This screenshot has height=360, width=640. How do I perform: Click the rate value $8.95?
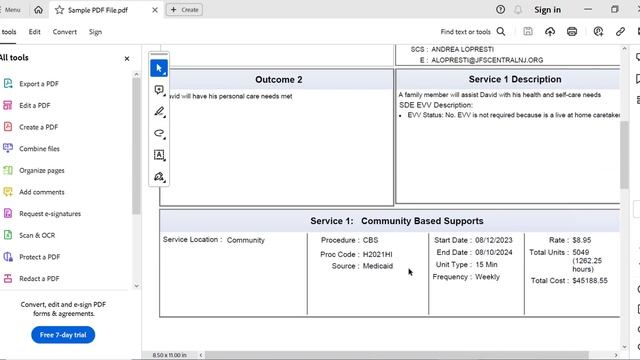[x=582, y=240]
